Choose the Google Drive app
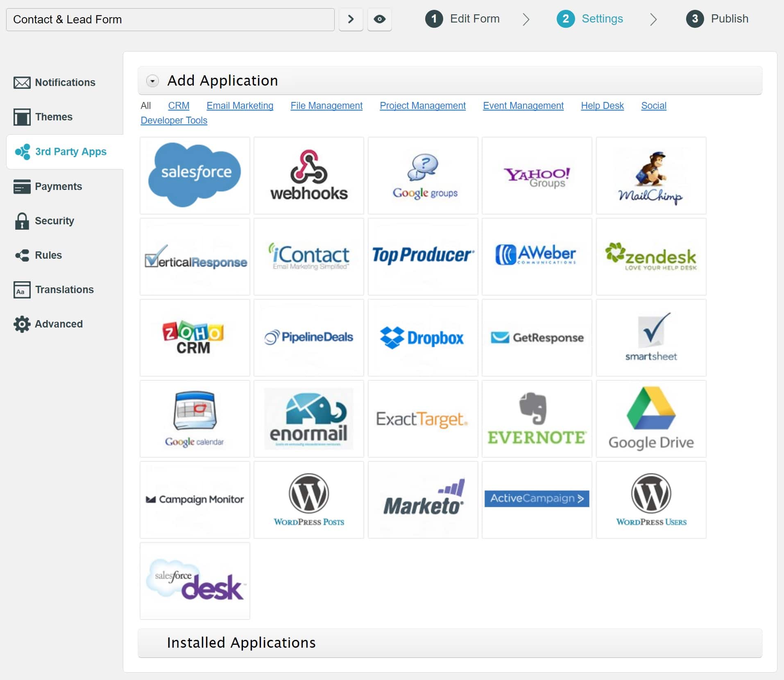 pos(651,418)
